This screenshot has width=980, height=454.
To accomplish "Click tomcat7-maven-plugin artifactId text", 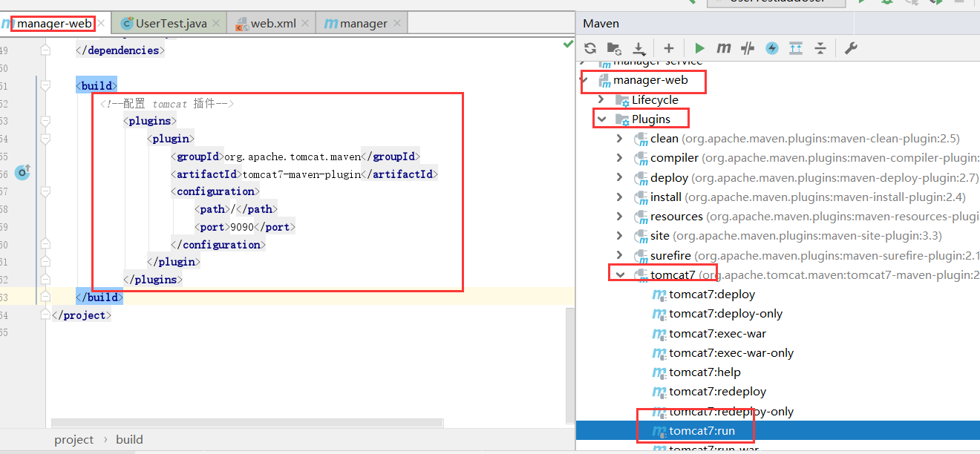I will tap(301, 174).
